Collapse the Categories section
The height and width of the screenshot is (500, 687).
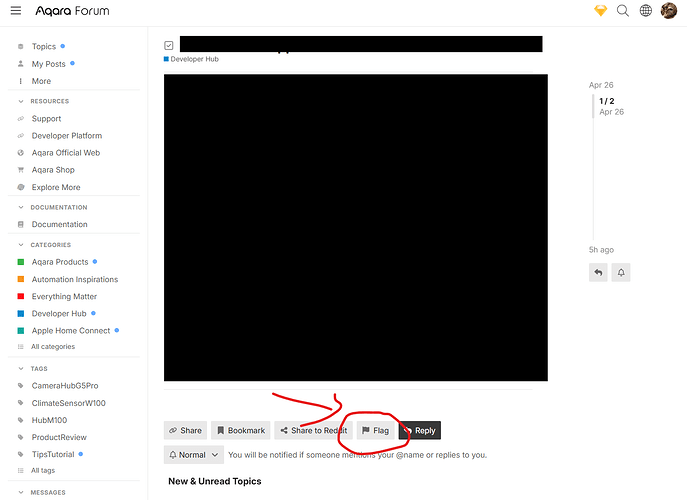(x=50, y=245)
